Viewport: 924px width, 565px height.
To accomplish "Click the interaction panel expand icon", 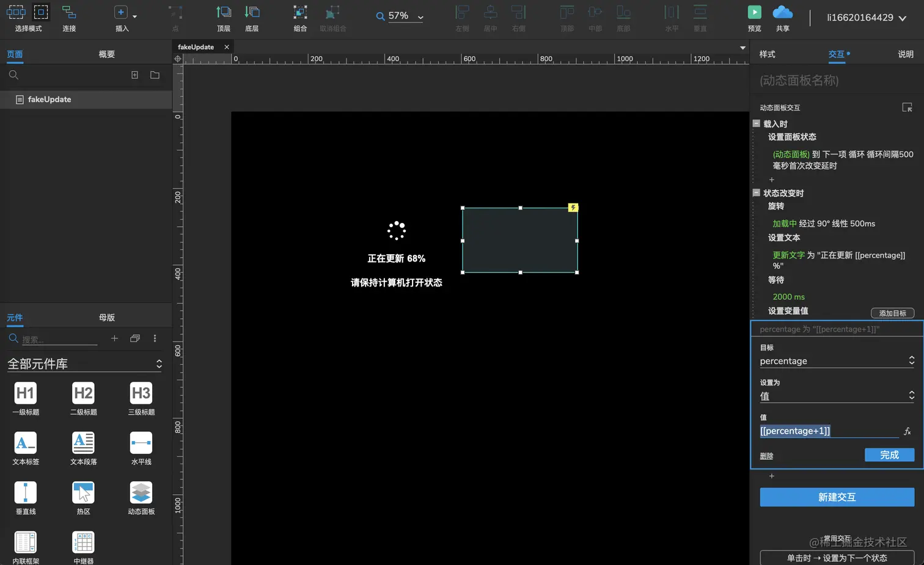I will tap(908, 108).
